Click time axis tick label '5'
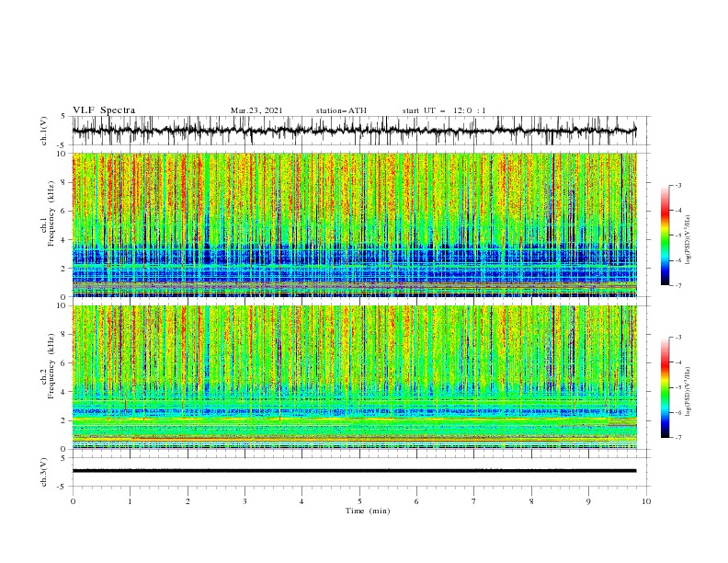The image size is (728, 563). click(x=359, y=501)
